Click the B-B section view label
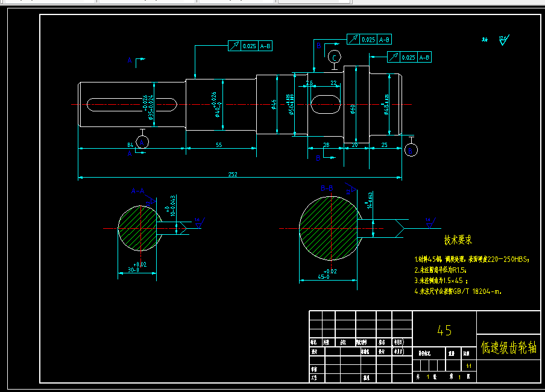The height and width of the screenshot is (392, 545). (327, 188)
